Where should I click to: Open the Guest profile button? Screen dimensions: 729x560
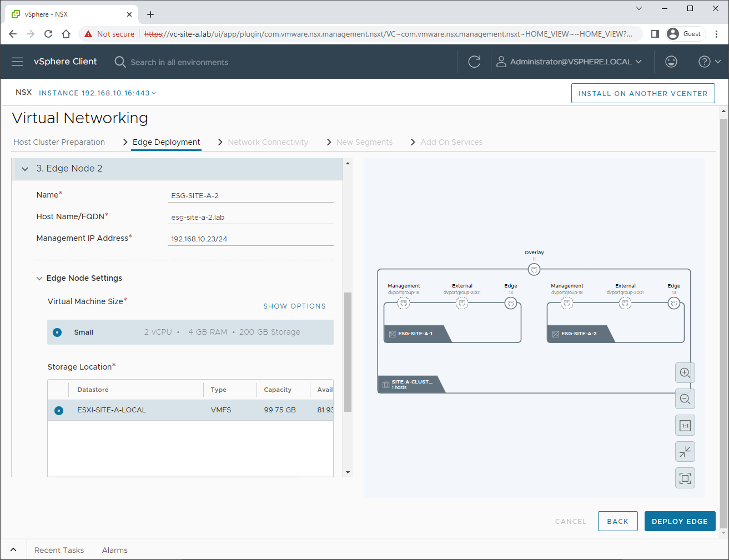(685, 34)
